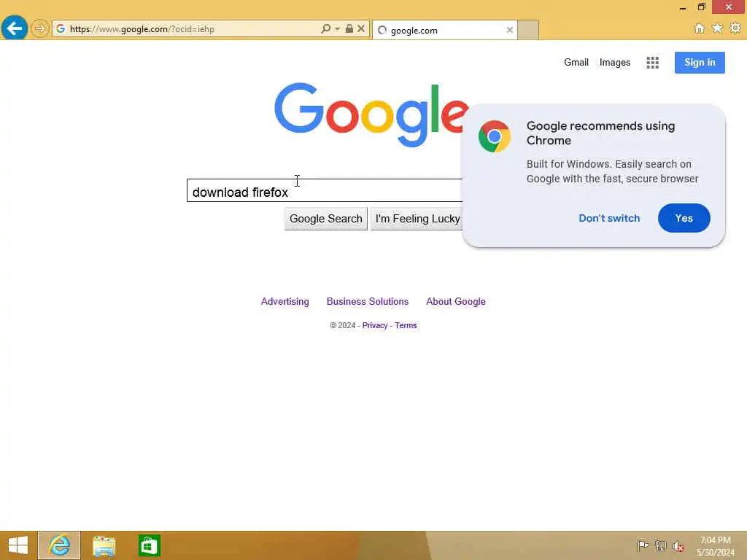Go back with the blue back arrow

pos(15,28)
